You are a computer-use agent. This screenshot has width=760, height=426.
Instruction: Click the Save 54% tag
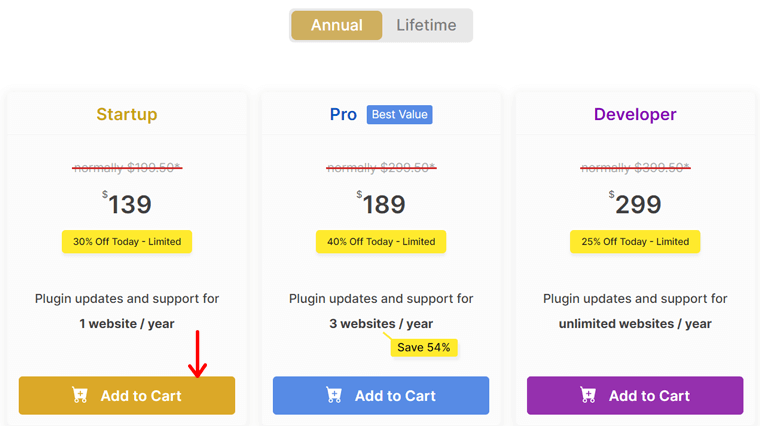tap(424, 347)
